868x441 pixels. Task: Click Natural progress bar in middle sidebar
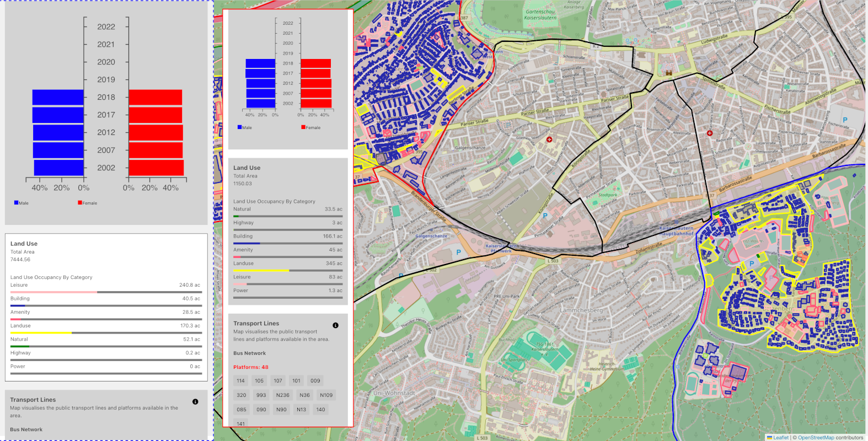[x=288, y=216]
